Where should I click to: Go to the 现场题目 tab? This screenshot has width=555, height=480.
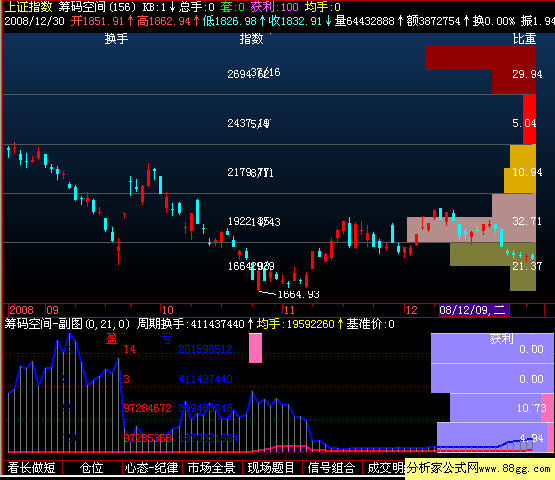tap(271, 468)
